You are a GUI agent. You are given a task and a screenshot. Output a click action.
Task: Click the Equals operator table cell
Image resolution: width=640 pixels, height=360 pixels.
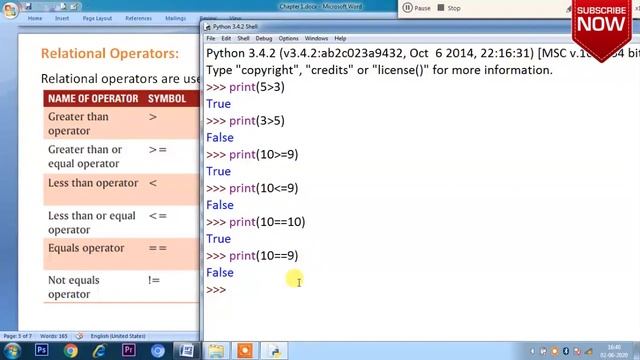[86, 248]
